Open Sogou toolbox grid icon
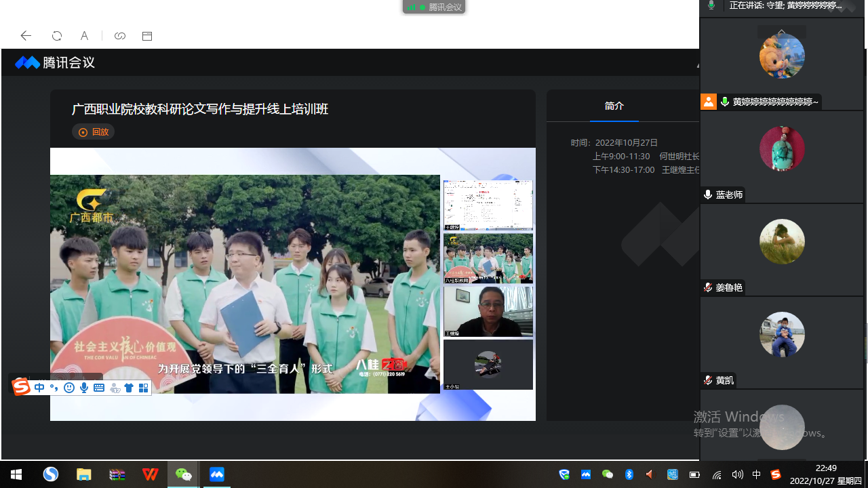Viewport: 868px width, 488px height. pos(143,388)
